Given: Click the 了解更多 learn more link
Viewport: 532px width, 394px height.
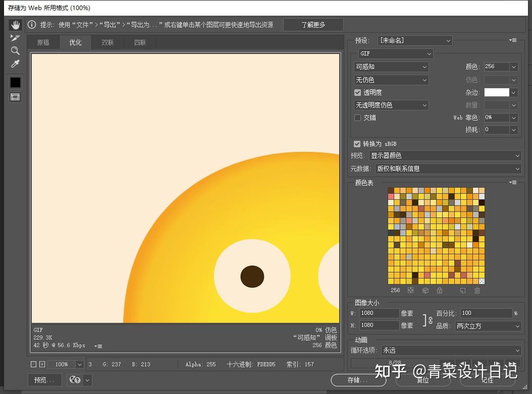Looking at the screenshot, I should click(x=313, y=24).
